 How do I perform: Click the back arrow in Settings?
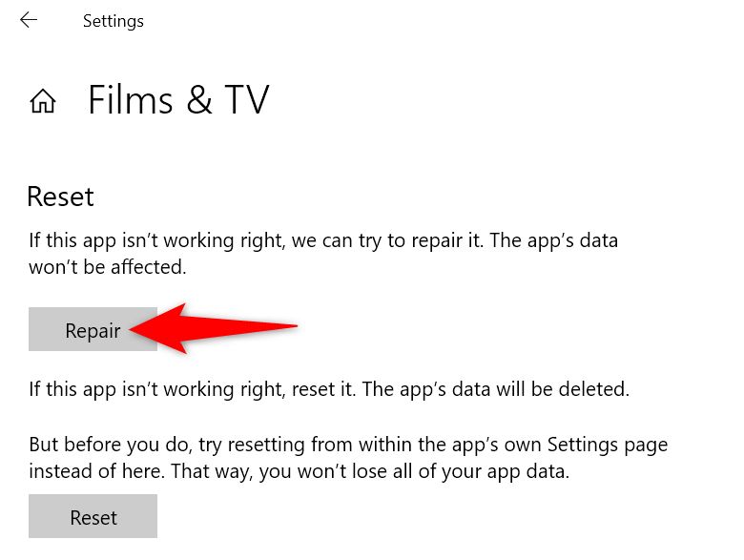click(x=29, y=20)
